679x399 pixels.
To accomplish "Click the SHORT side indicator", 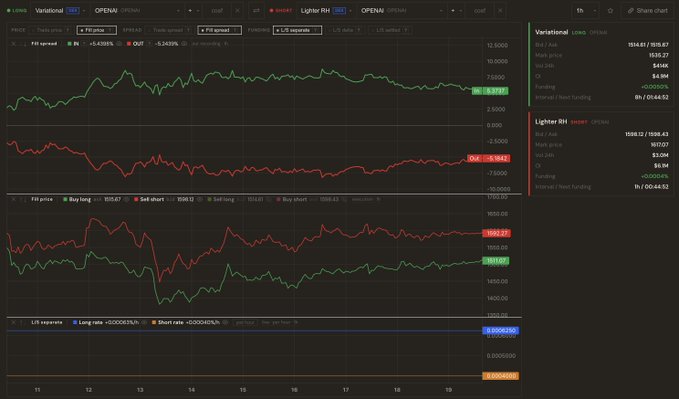I will [281, 10].
